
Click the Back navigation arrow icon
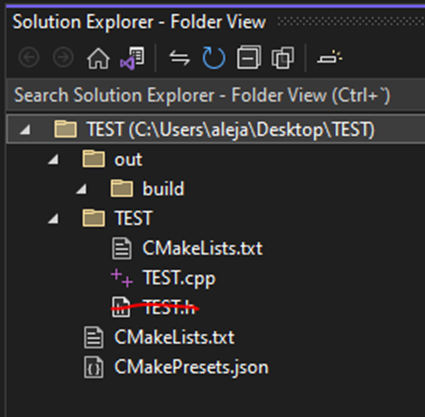click(29, 58)
